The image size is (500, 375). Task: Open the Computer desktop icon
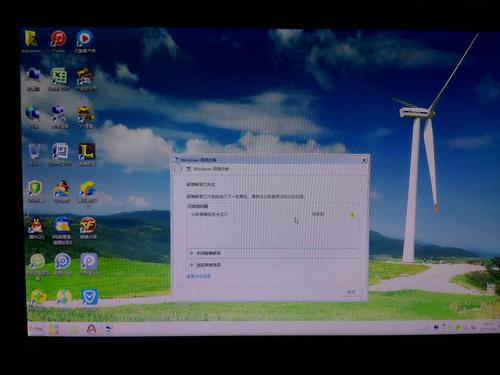coord(33,78)
